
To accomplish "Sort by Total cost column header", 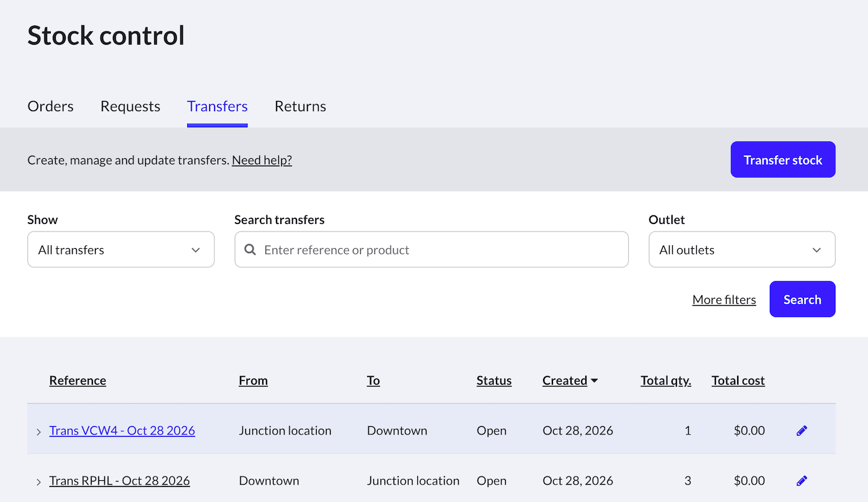I will point(738,380).
